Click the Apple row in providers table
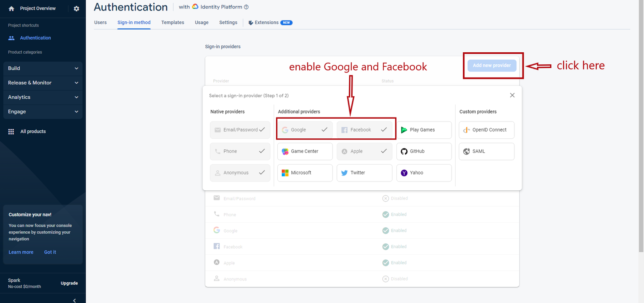 [362, 263]
